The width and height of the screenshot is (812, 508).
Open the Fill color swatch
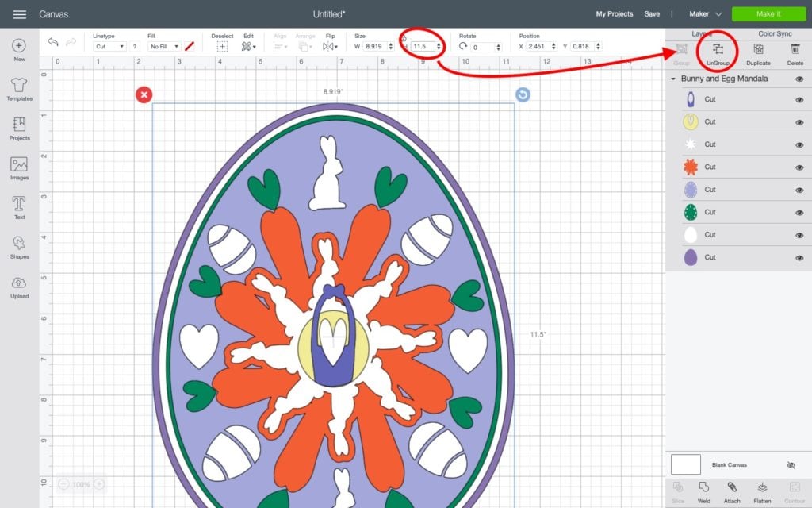[190, 47]
